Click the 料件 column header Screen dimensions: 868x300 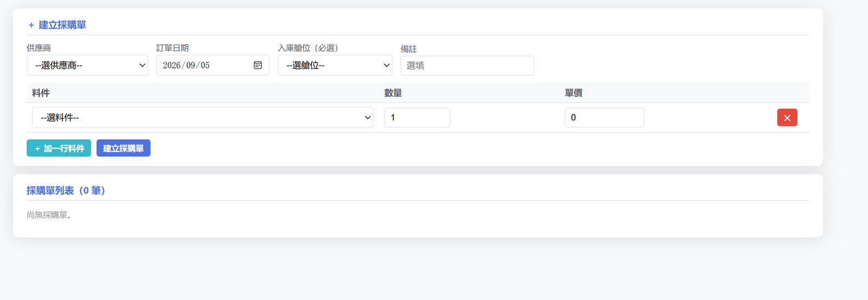[41, 93]
